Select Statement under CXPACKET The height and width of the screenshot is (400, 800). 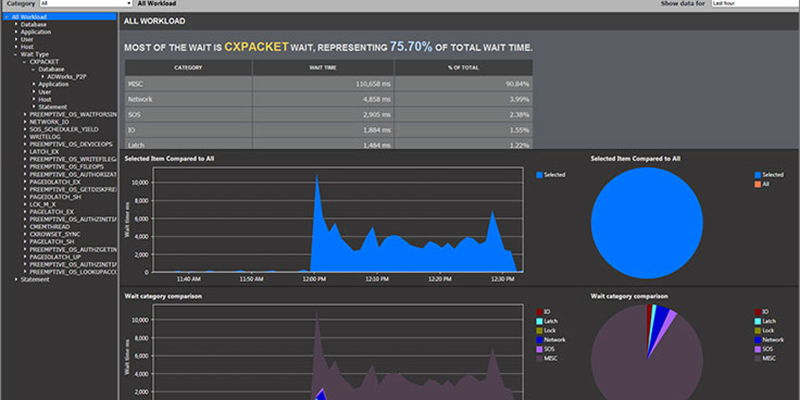pos(53,107)
